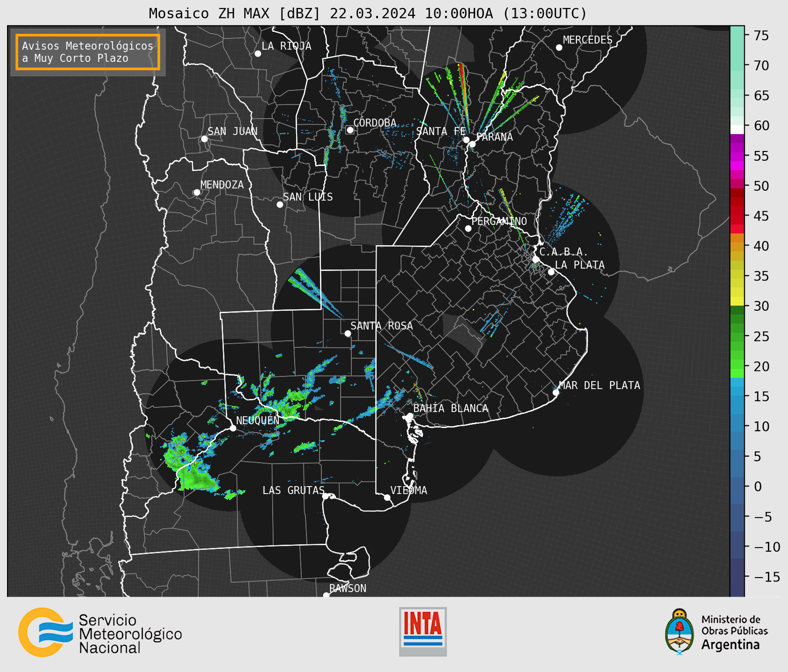Click the SANTA FE city marker

tap(466, 140)
